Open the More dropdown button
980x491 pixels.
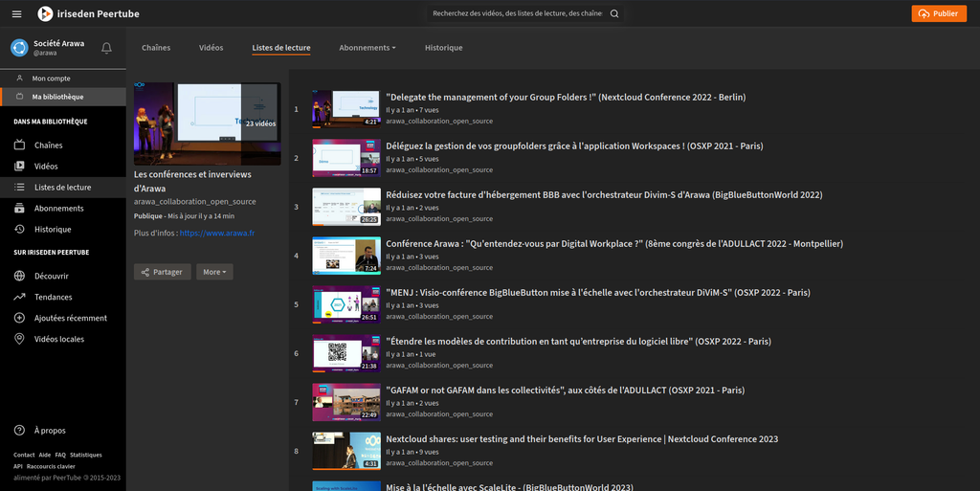[214, 272]
